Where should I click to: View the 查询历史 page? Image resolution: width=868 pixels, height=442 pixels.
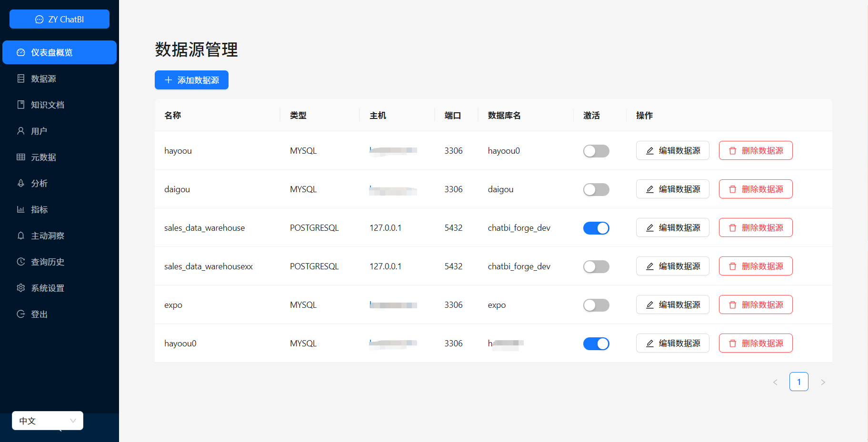tap(47, 261)
